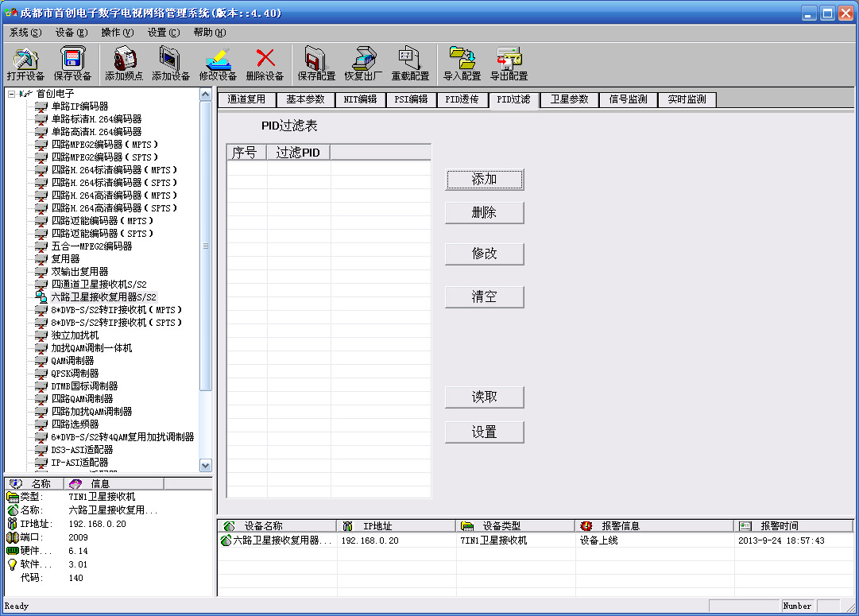Click the device tree scrollbar down arrow
The height and width of the screenshot is (616, 859).
click(206, 466)
